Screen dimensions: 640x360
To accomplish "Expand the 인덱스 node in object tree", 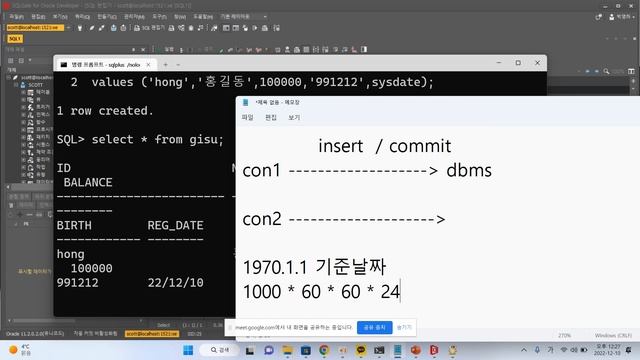I will coord(23,115).
